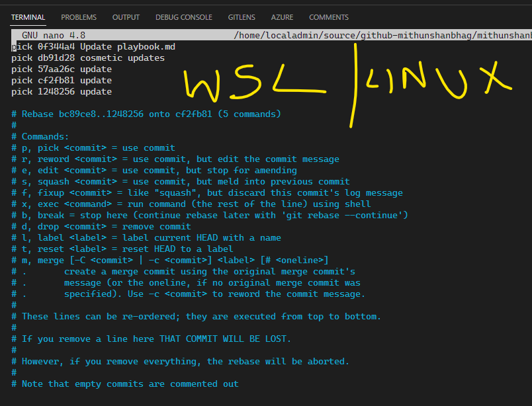The width and height of the screenshot is (532, 406).
Task: Select the TERMINAL tab
Action: click(x=27, y=17)
